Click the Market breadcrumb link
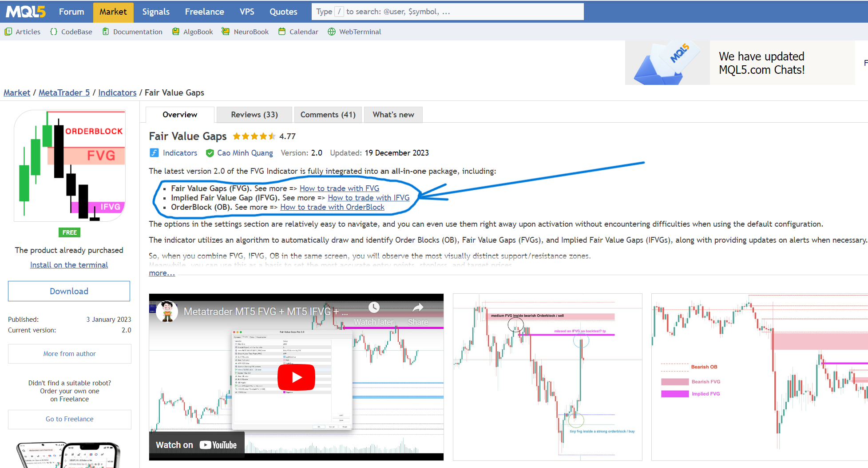The image size is (868, 468). (x=17, y=92)
